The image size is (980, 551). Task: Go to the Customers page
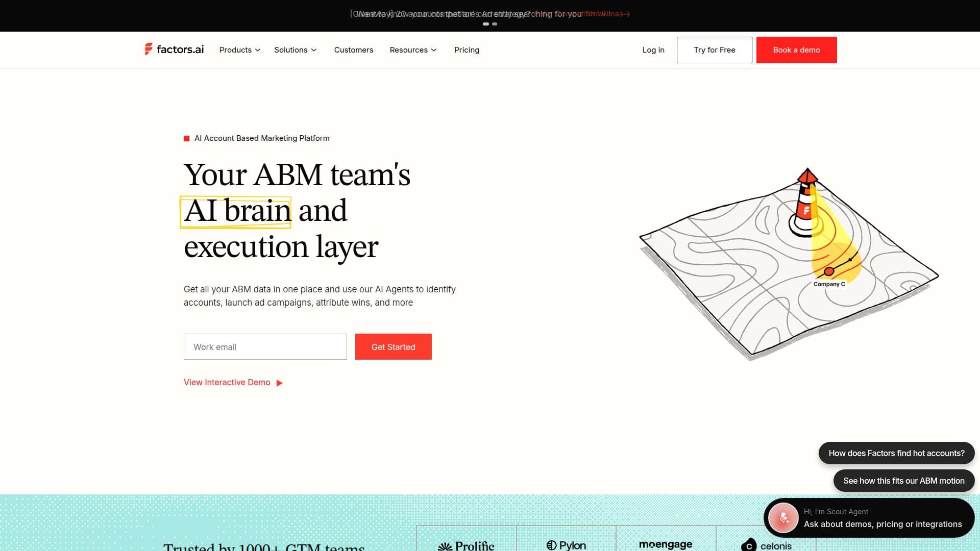click(x=354, y=50)
